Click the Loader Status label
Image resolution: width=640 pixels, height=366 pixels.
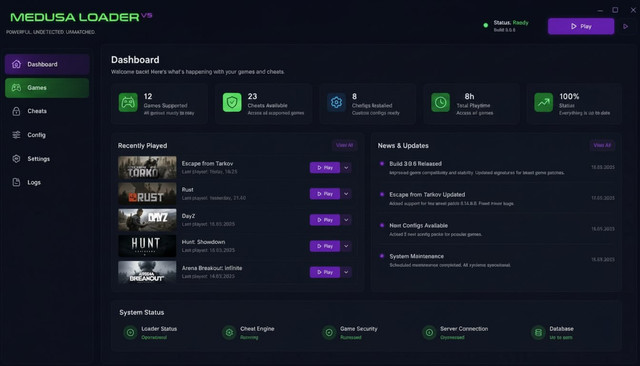tap(159, 329)
